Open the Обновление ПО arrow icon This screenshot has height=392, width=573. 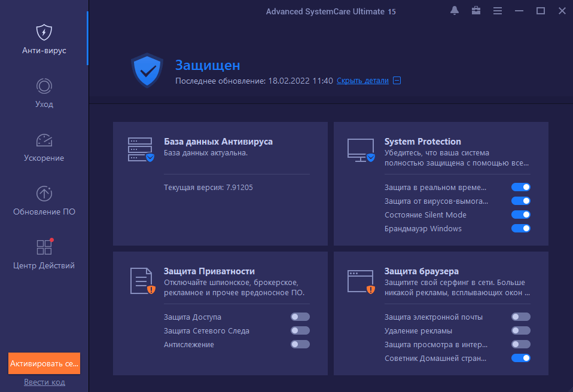click(x=44, y=194)
